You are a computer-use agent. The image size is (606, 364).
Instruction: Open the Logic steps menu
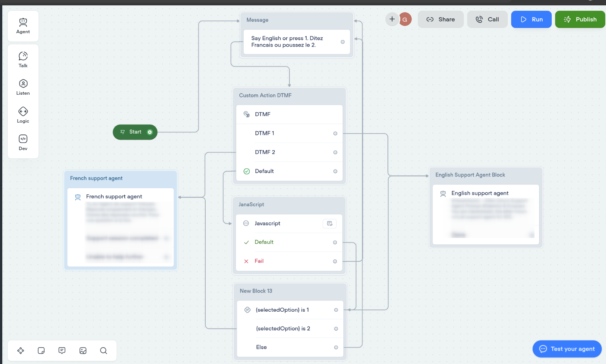tap(23, 115)
